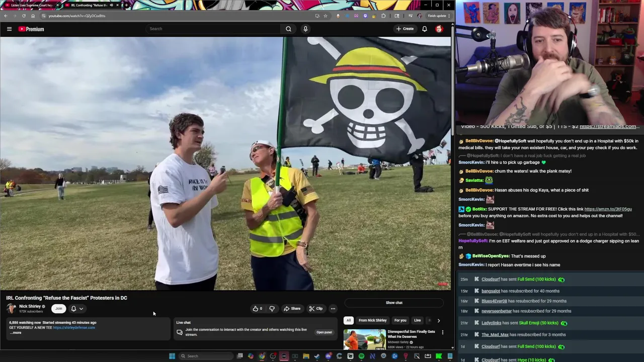Click 'Blues4Ever08' username in events

494,301
